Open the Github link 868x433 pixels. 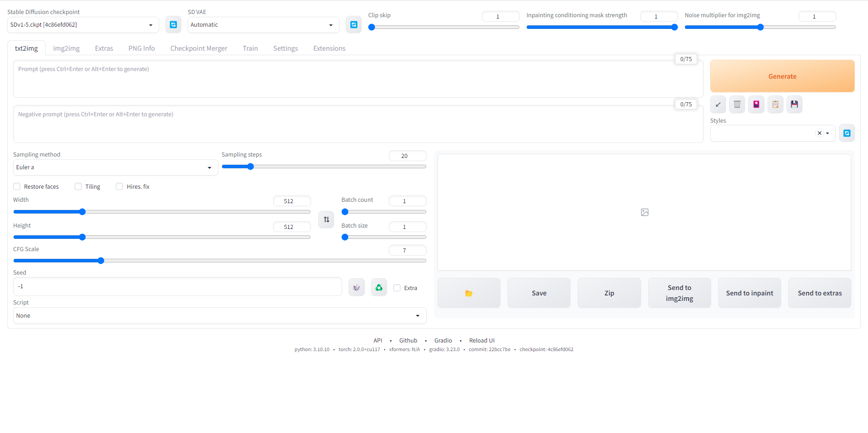tap(408, 341)
